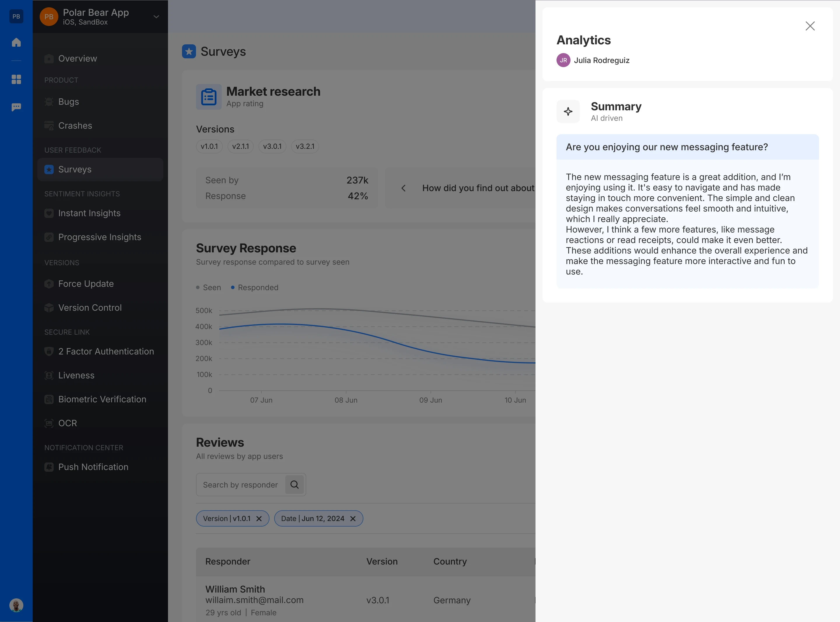Focus the Search by responder field
This screenshot has width=840, height=622.
tap(240, 485)
